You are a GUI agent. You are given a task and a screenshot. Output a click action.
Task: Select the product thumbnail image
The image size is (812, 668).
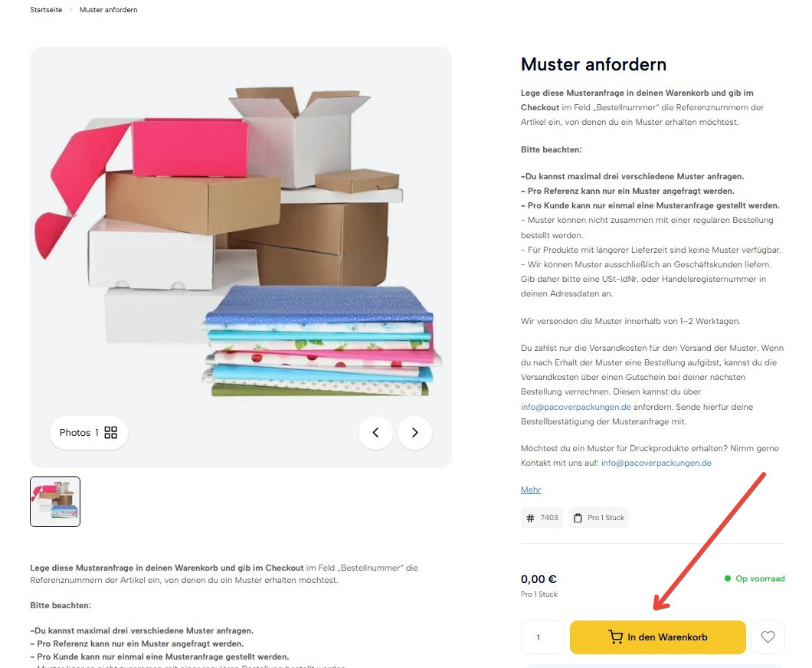point(55,502)
